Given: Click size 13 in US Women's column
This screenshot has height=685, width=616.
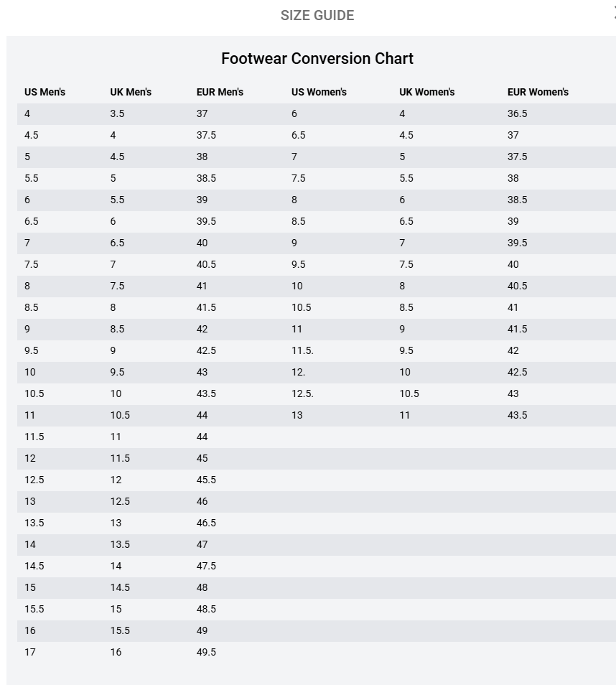Looking at the screenshot, I should pyautogui.click(x=297, y=415).
